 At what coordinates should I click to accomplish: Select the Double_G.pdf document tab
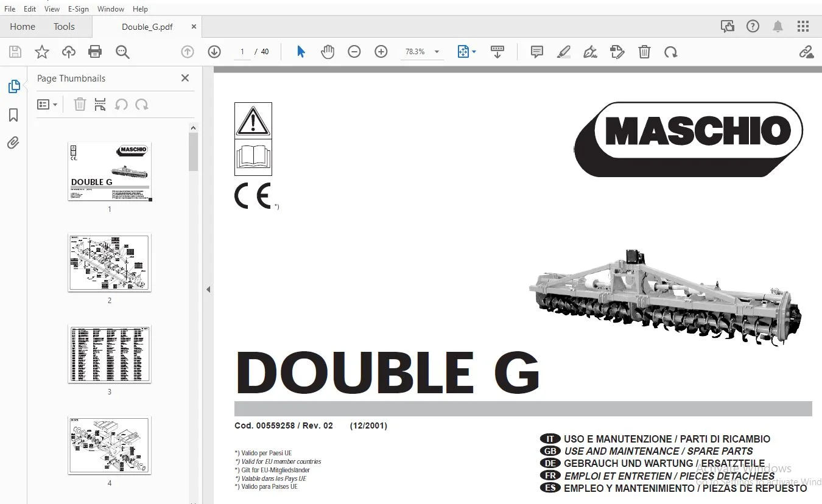[147, 27]
